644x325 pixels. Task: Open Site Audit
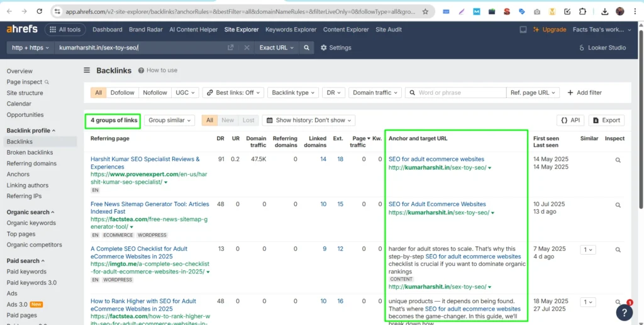click(x=389, y=30)
